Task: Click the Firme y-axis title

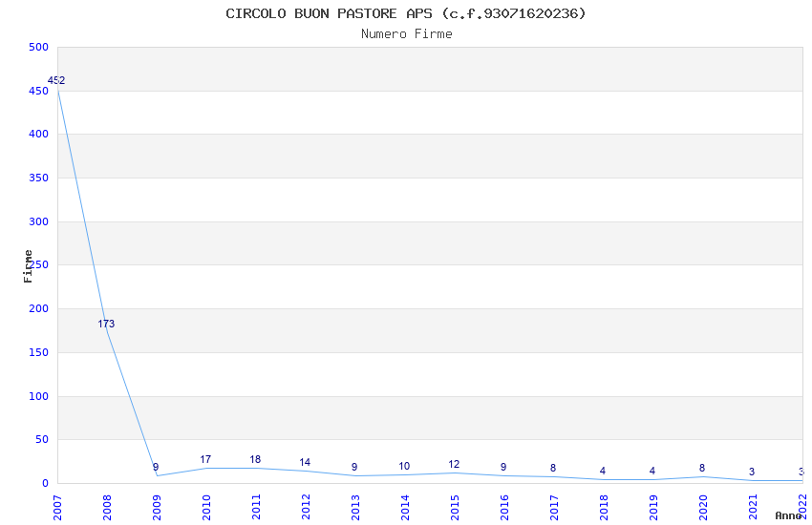Action: pyautogui.click(x=28, y=266)
